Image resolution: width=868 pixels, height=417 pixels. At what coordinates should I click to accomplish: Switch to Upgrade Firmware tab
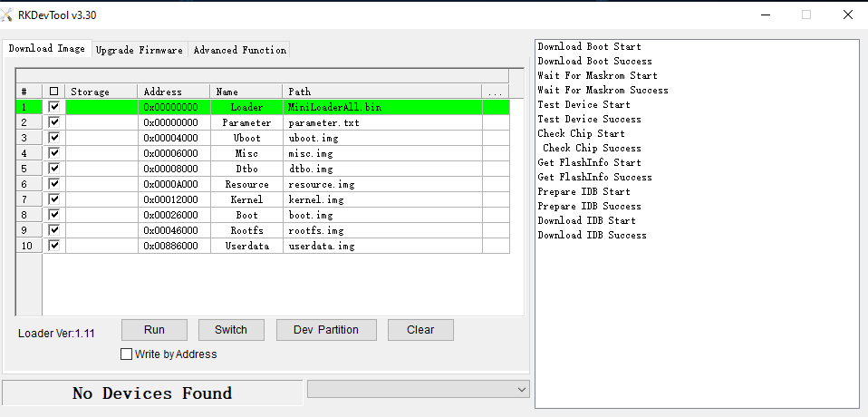[140, 50]
